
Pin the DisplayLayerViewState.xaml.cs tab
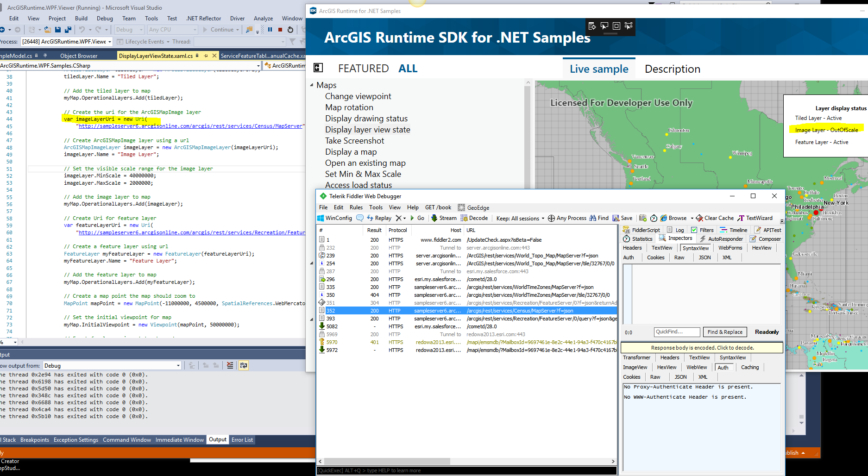coord(206,56)
